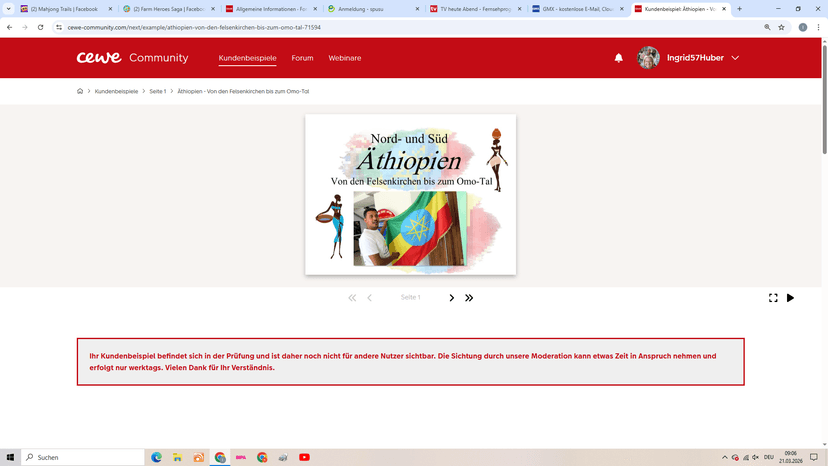828x466 pixels.
Task: Go to previous page arrow
Action: [369, 298]
